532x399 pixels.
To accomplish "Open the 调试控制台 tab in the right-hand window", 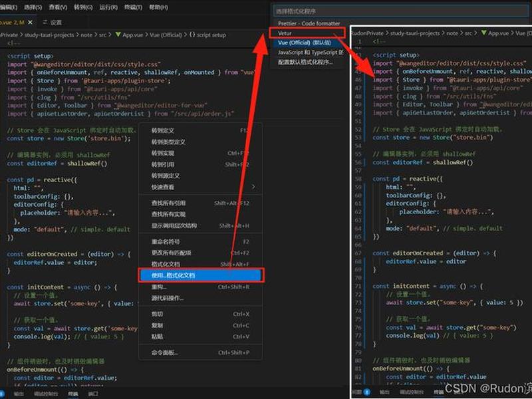I will [x=412, y=392].
